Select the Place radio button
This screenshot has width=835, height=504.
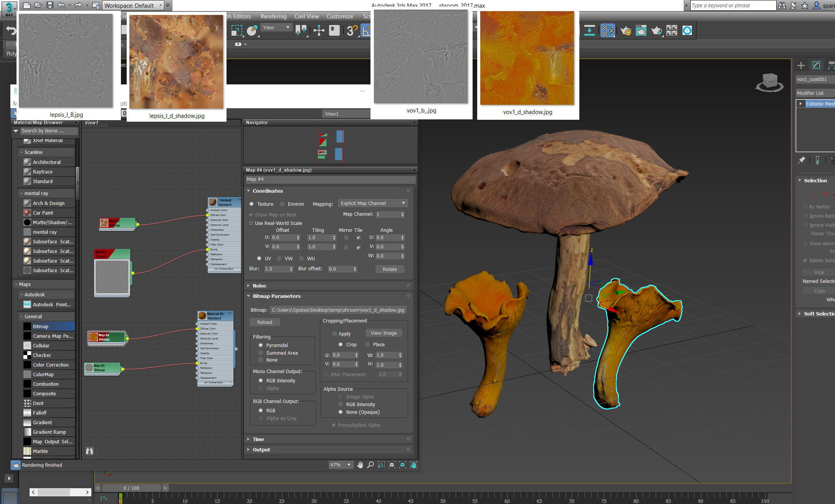[367, 344]
